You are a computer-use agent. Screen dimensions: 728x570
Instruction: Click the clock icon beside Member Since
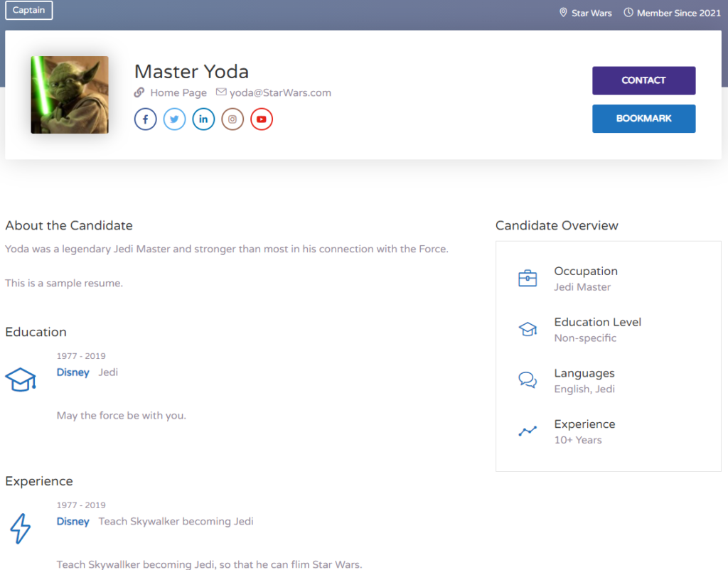(x=628, y=13)
